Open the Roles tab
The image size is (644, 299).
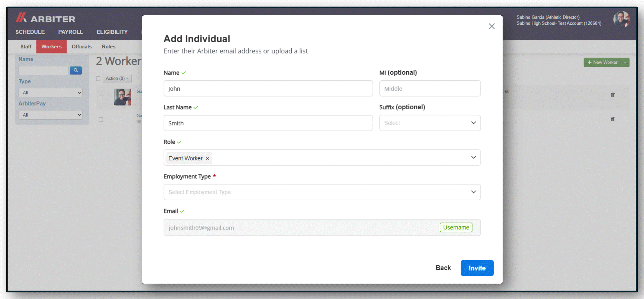pyautogui.click(x=108, y=47)
